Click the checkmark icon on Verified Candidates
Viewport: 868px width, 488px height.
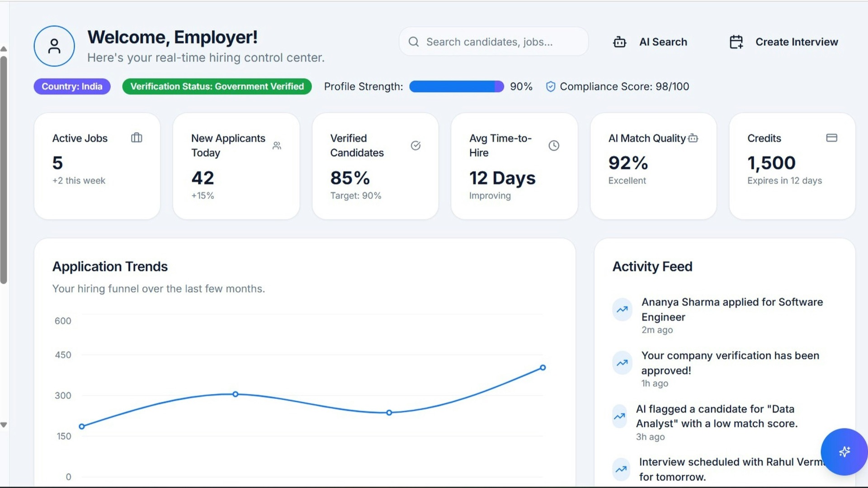(x=415, y=145)
